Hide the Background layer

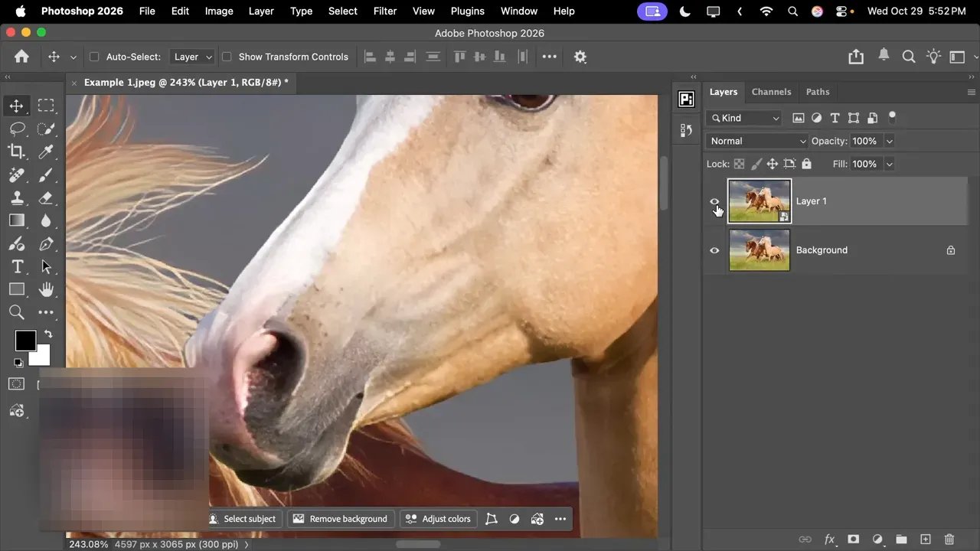coord(714,250)
